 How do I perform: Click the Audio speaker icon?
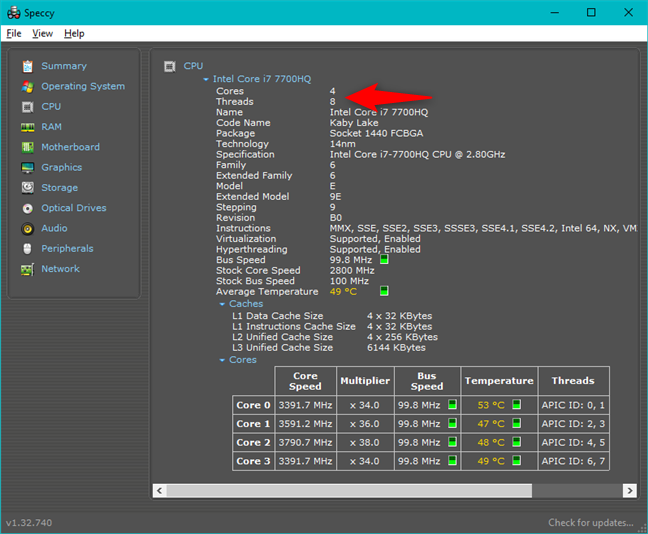(x=28, y=229)
